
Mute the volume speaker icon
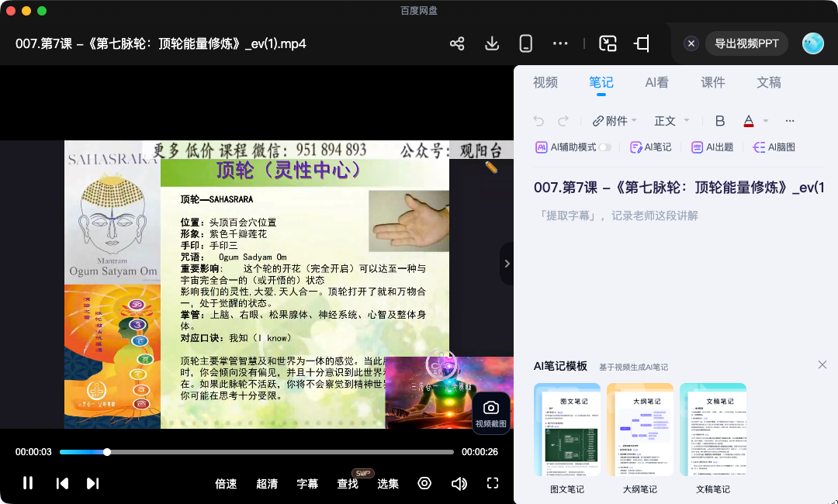tap(459, 484)
